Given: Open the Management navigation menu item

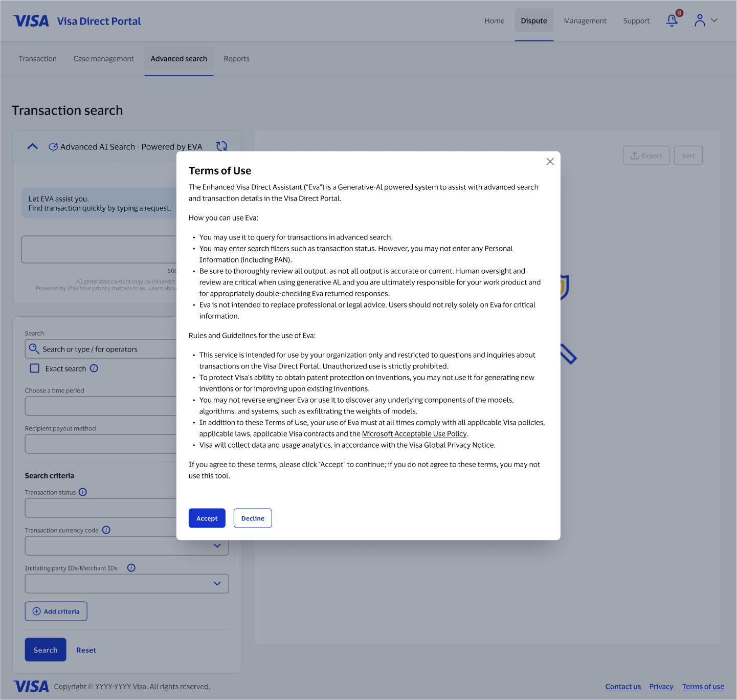Looking at the screenshot, I should tap(585, 20).
